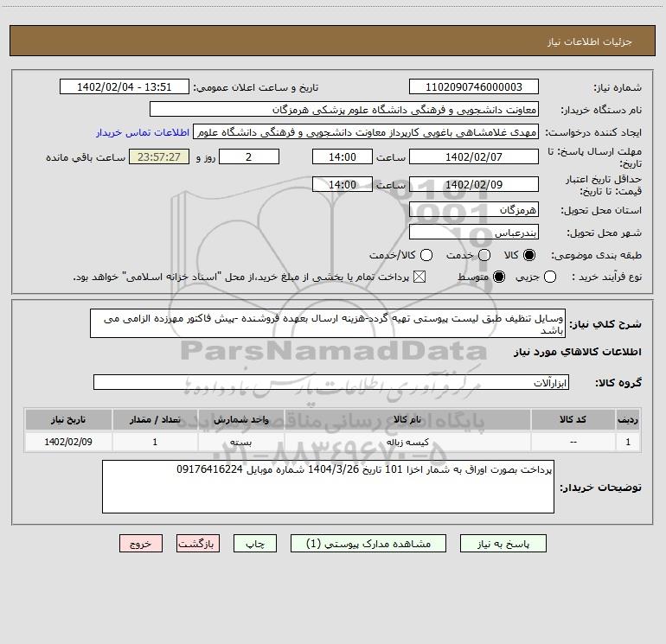
Task: Select the کالا/خدمت radio button
Action: [426, 255]
